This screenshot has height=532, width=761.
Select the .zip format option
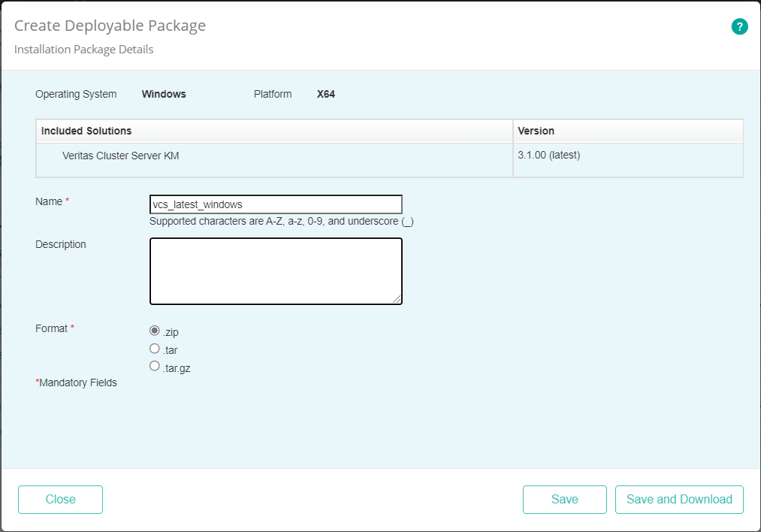(155, 330)
